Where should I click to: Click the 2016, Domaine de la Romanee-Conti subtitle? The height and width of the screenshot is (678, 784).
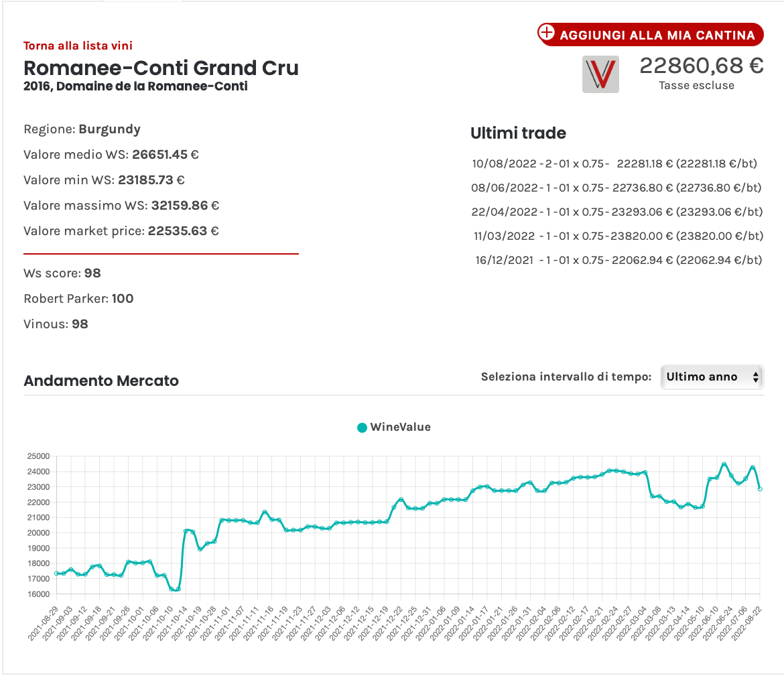[x=135, y=86]
